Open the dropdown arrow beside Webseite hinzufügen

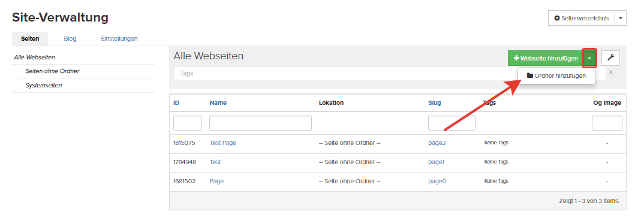(x=589, y=58)
